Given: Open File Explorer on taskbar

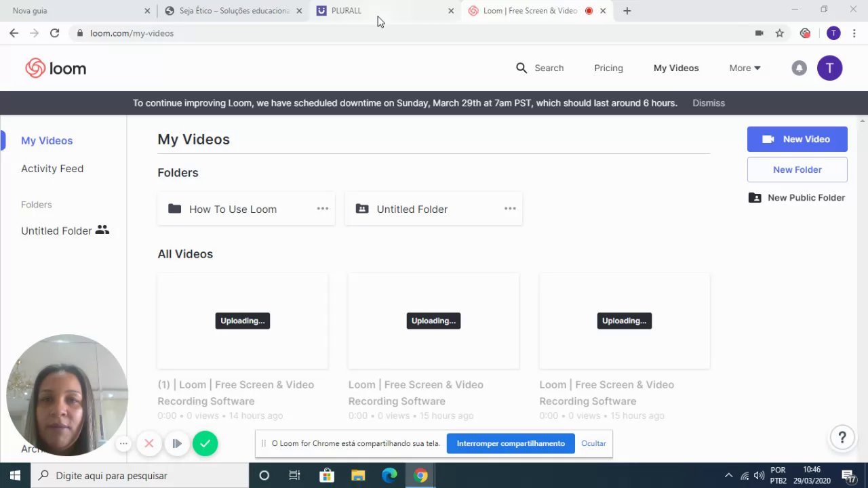Looking at the screenshot, I should point(357,475).
